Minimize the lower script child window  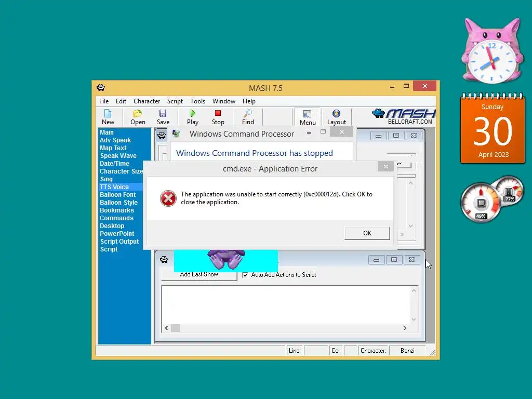(x=376, y=260)
